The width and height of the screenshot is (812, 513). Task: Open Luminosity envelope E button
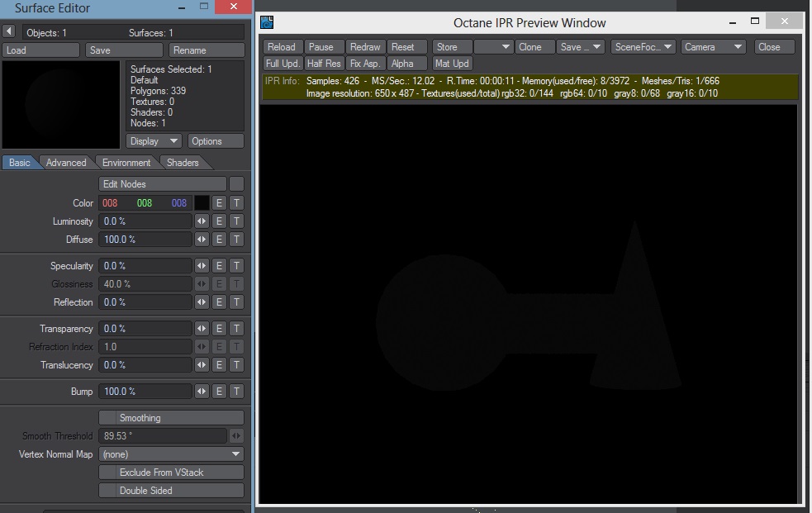[219, 221]
